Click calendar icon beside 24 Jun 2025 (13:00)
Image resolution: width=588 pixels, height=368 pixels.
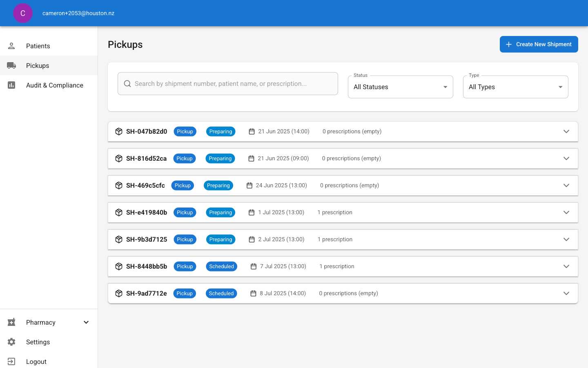click(249, 185)
